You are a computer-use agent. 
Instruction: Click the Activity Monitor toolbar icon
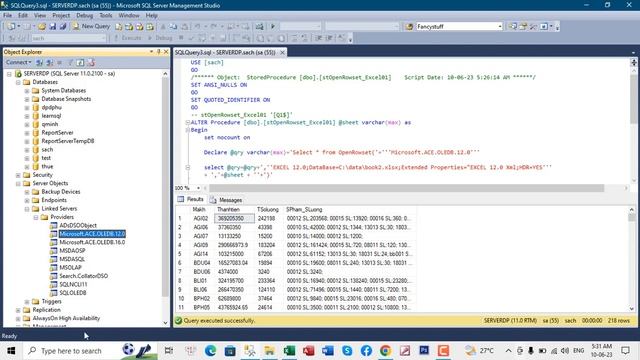coord(260,27)
